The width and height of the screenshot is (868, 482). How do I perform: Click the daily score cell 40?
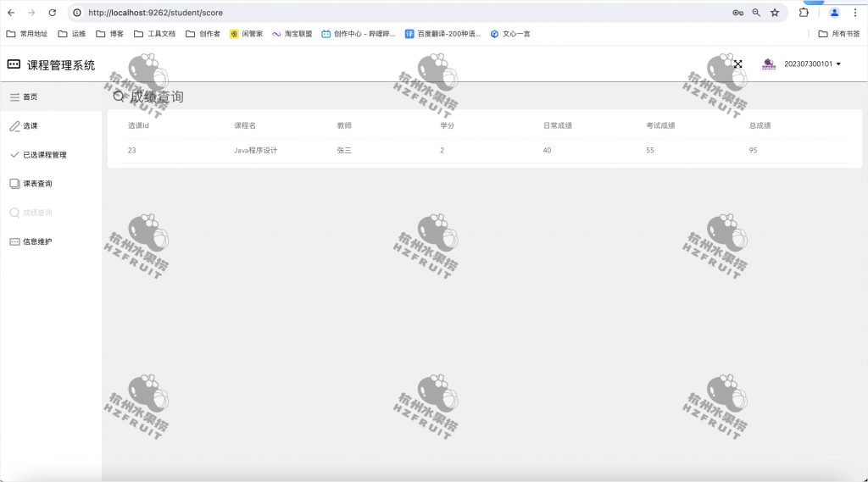pyautogui.click(x=547, y=151)
